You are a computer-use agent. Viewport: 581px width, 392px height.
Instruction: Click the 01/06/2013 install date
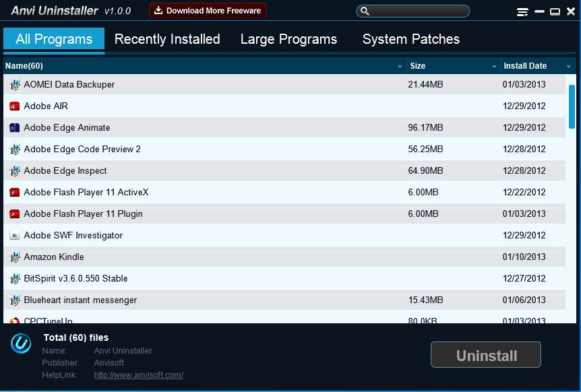point(524,300)
